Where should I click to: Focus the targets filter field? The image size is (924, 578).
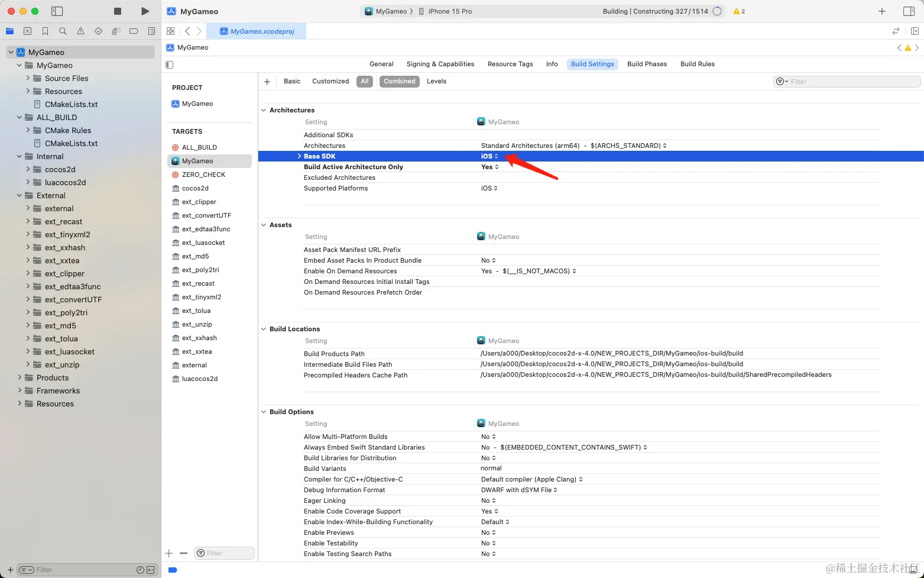(x=224, y=553)
